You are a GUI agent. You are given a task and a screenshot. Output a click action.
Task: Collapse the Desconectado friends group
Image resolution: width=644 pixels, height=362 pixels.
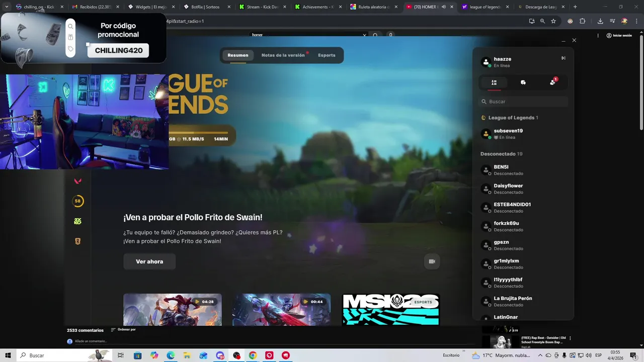point(502,154)
